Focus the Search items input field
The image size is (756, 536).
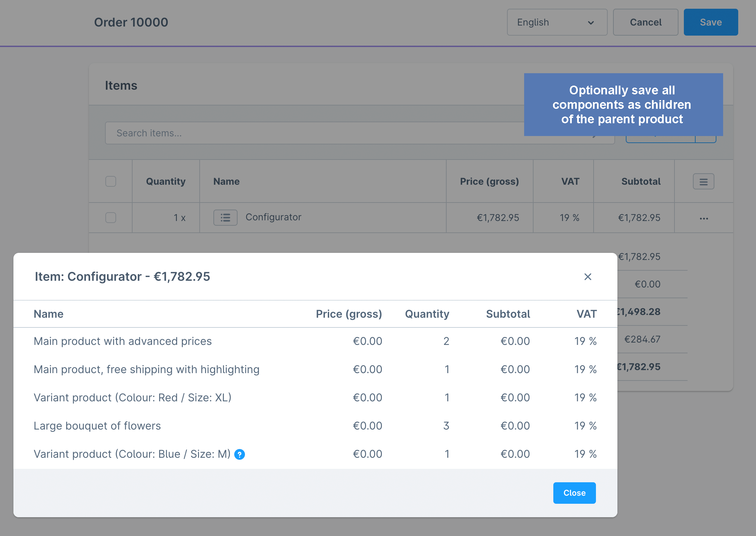[x=360, y=133]
